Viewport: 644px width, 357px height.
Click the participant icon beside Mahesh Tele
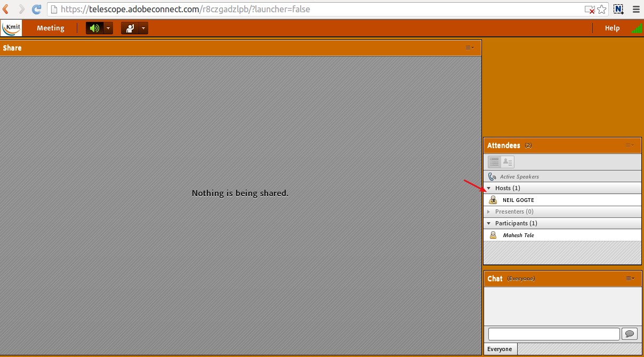pyautogui.click(x=493, y=235)
